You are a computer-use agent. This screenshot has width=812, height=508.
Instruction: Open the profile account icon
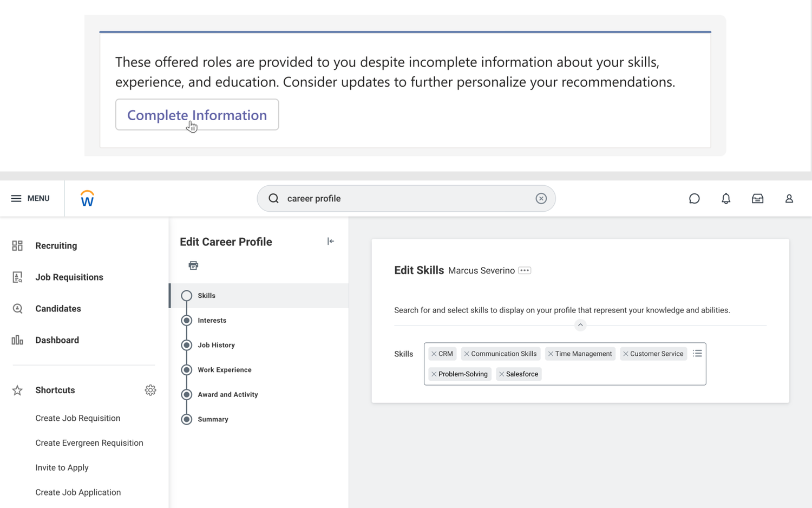point(789,198)
